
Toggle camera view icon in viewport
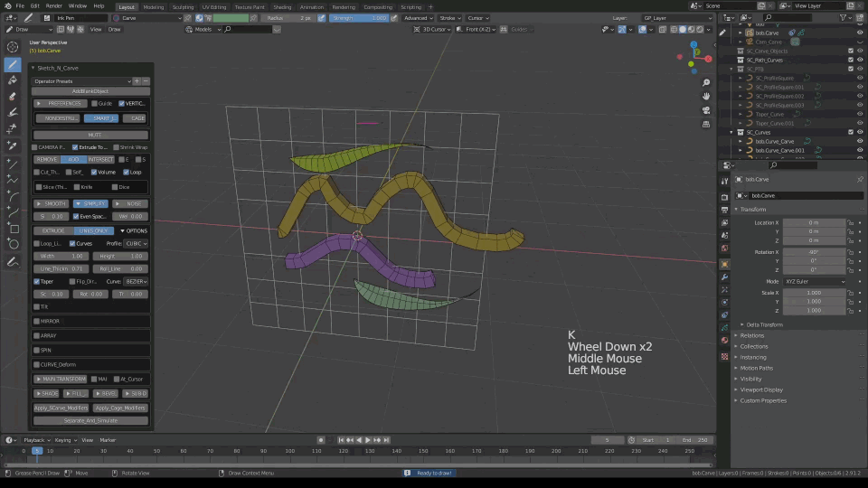pyautogui.click(x=706, y=110)
